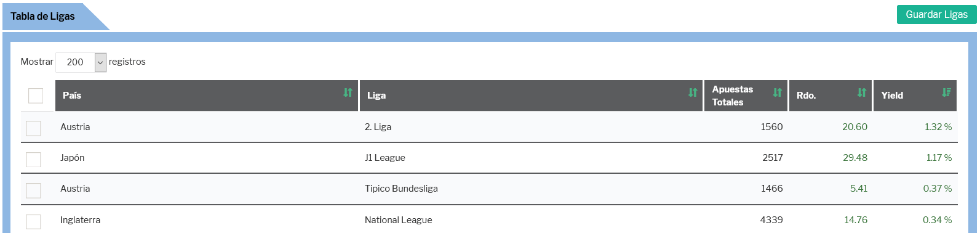Image resolution: width=980 pixels, height=233 pixels.
Task: Check the Austria 2. Liga row checkbox
Action: click(x=33, y=128)
